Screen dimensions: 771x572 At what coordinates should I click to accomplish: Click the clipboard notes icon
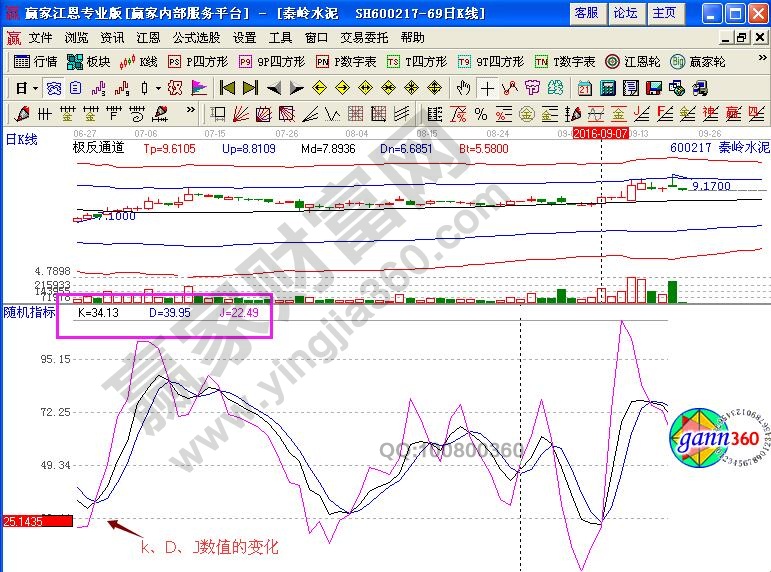pyautogui.click(x=75, y=89)
